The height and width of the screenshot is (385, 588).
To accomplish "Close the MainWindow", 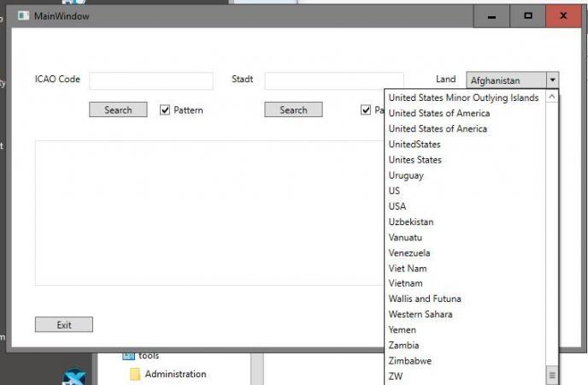I will coord(563,16).
